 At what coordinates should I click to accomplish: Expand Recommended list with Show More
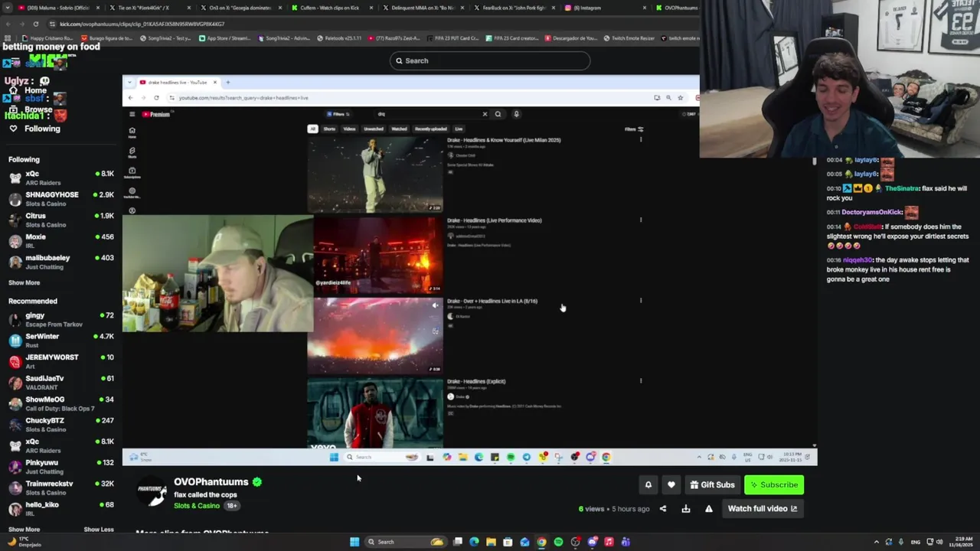pos(24,529)
